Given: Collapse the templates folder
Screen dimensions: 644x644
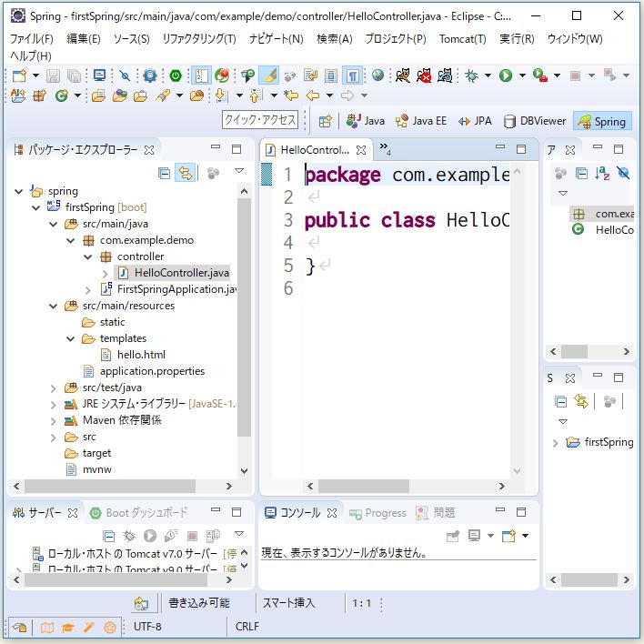Looking at the screenshot, I should 71,339.
